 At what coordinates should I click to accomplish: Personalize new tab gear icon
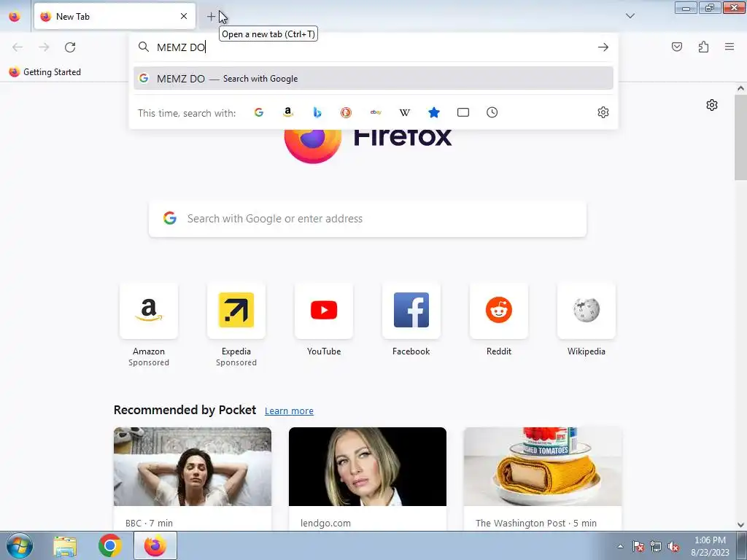[712, 105]
